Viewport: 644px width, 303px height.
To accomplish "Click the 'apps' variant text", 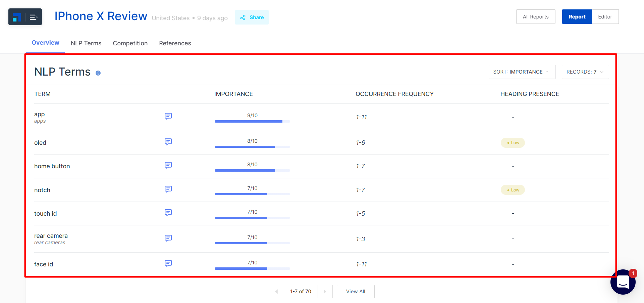I will click(x=40, y=121).
